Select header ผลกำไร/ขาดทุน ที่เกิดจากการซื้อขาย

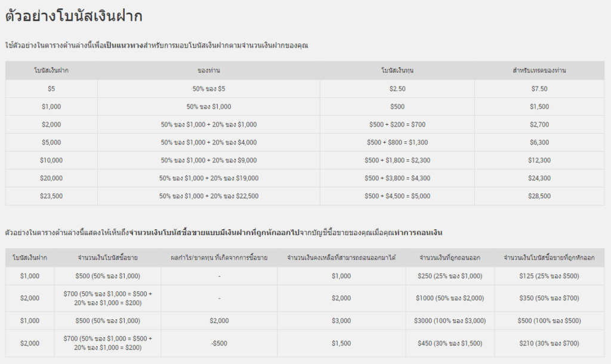coord(219,258)
